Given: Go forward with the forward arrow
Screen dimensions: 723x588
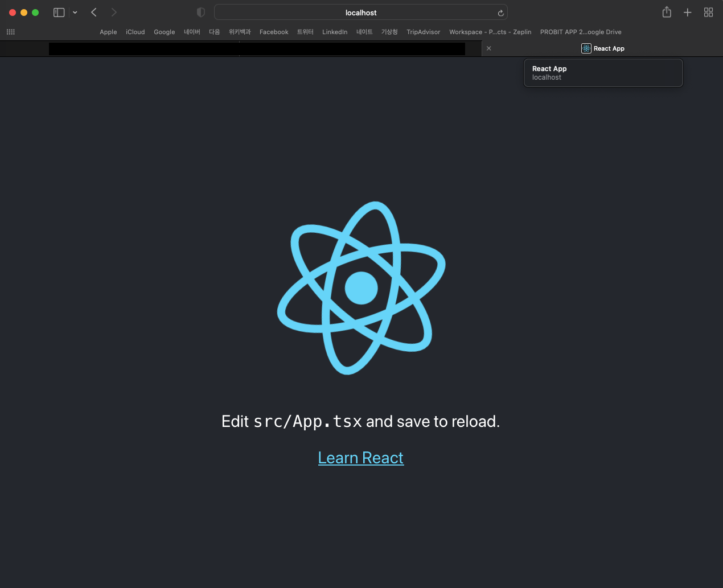Looking at the screenshot, I should 114,13.
